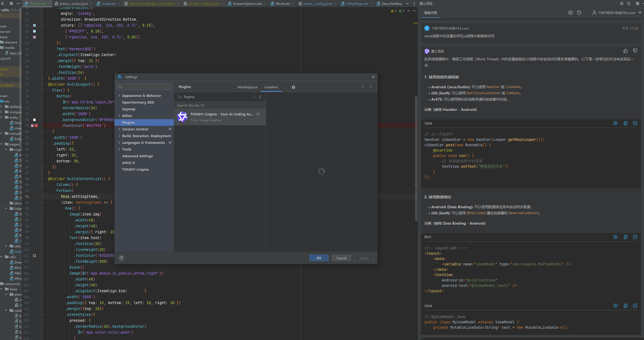Screen dimensions: 644x340
Task: Switch to Marketplace plugins tab
Action: click(x=247, y=87)
